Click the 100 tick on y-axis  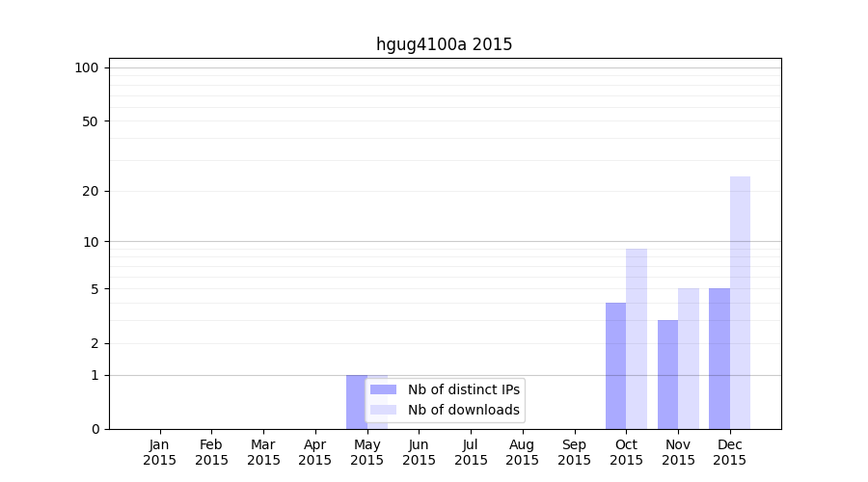coord(87,67)
